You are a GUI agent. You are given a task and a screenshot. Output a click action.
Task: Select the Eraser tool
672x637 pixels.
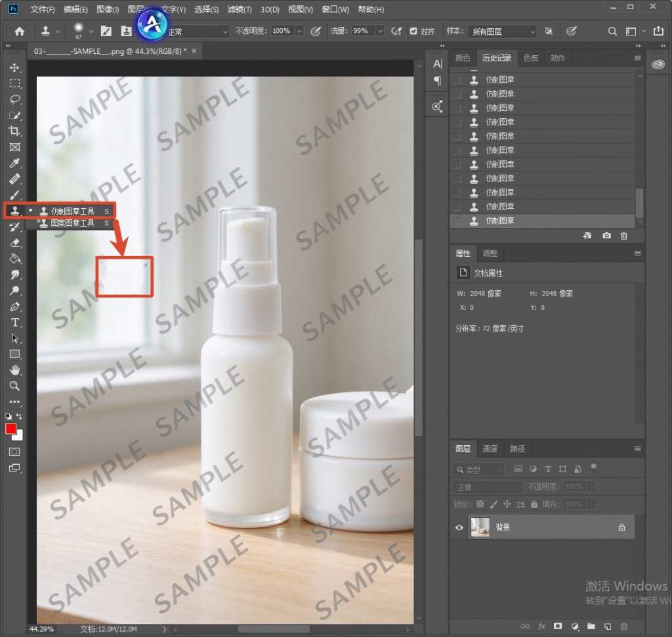click(x=14, y=243)
